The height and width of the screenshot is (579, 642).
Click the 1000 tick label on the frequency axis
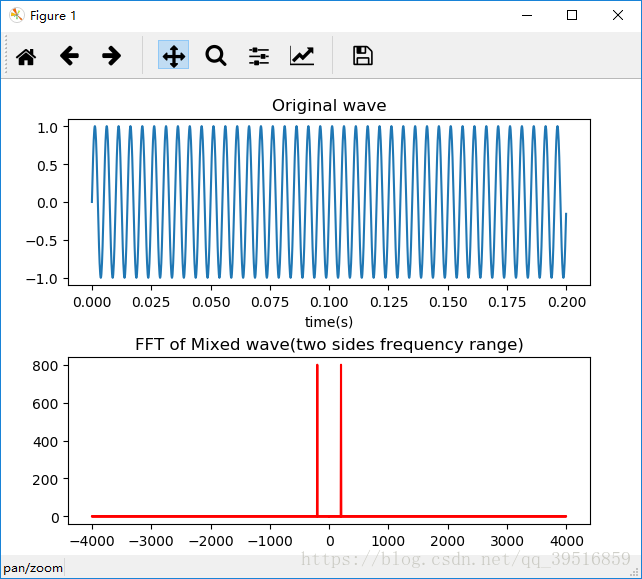click(x=388, y=541)
